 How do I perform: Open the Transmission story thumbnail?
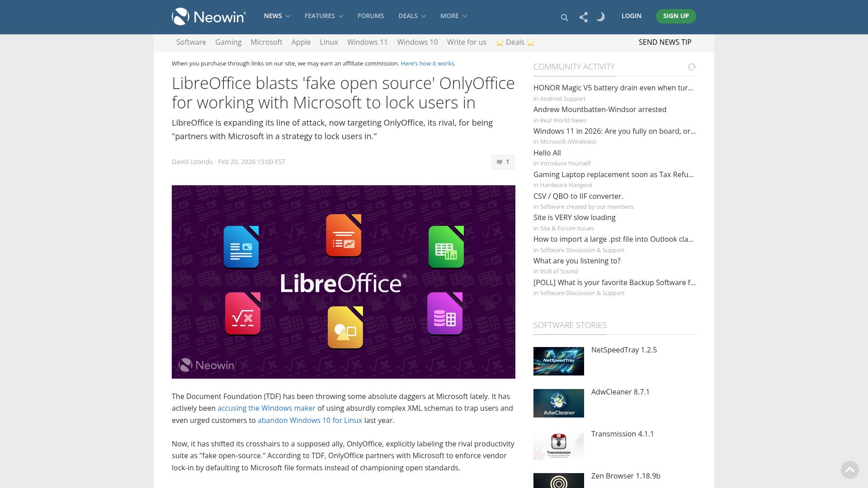tap(559, 445)
